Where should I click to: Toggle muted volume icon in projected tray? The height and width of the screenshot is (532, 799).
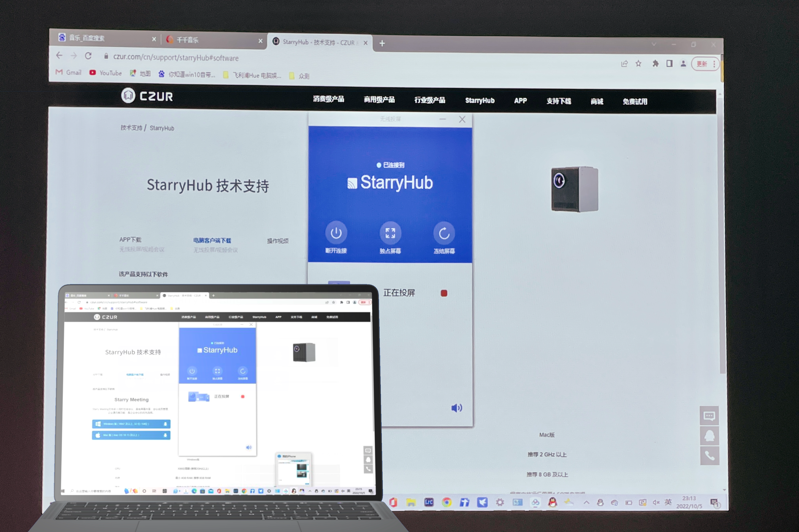click(656, 502)
